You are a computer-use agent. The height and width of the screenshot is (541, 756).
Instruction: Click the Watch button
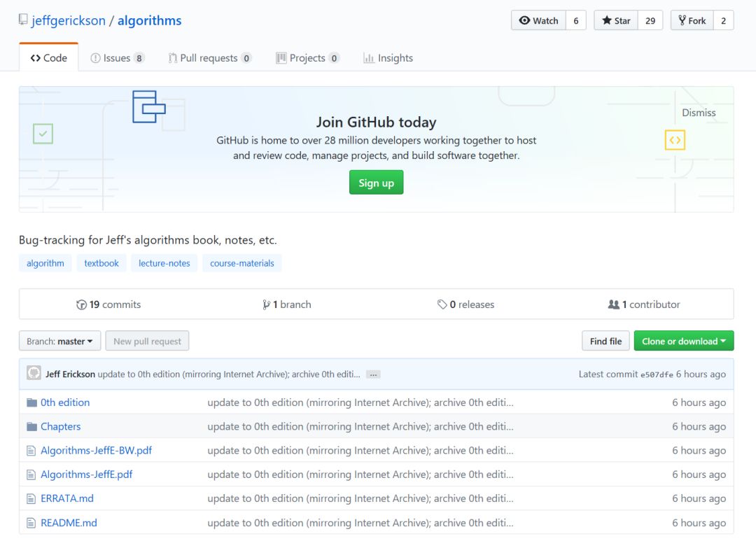coord(538,20)
